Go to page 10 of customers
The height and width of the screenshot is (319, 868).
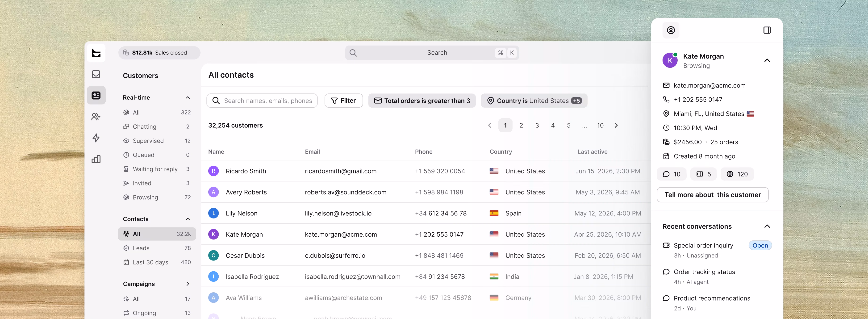(x=600, y=125)
